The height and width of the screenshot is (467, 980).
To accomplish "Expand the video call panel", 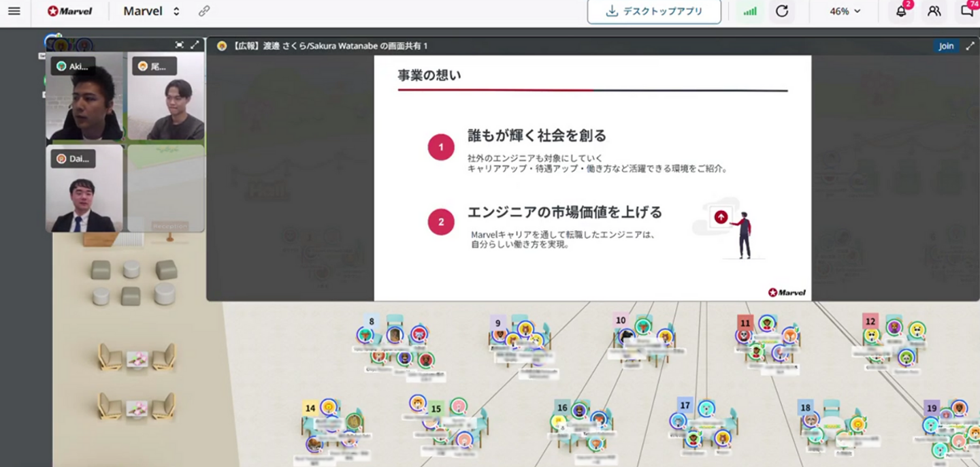I will 195,45.
